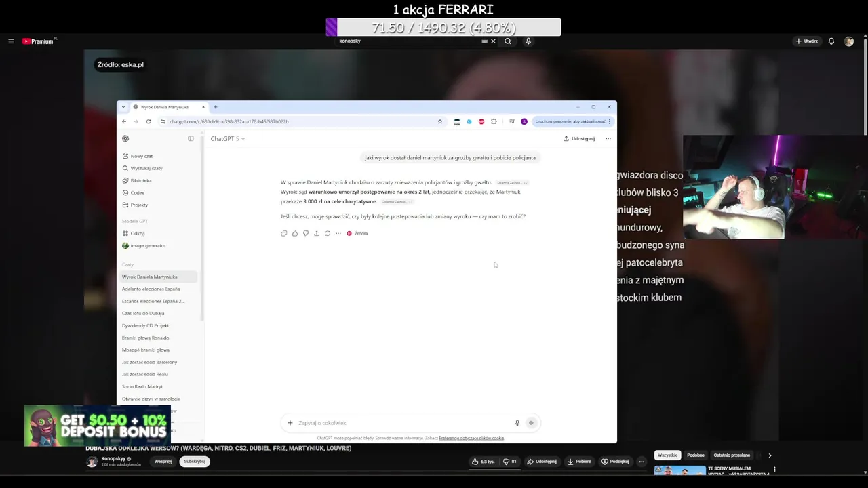868x488 pixels.
Task: Open 'Preferencje dotyczące plików cookie' link
Action: (471, 438)
